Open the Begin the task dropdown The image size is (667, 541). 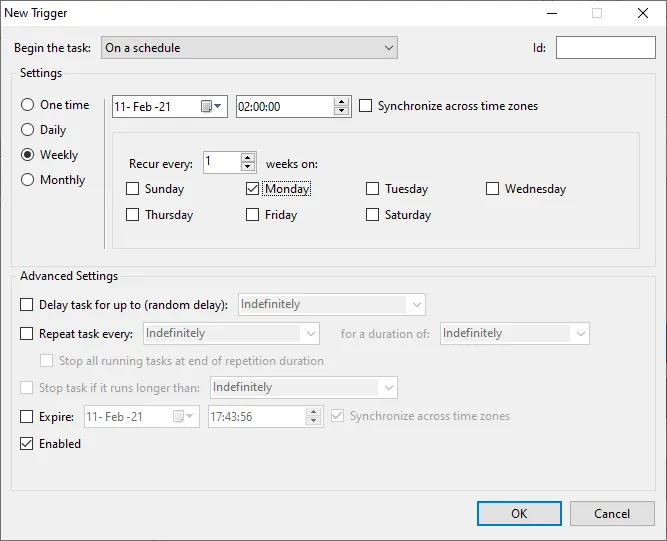pos(249,48)
